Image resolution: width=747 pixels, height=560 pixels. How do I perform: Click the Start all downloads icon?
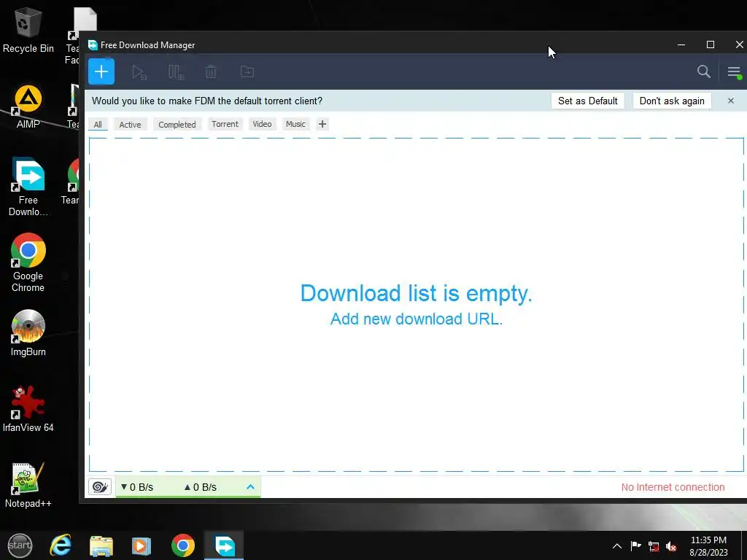(139, 72)
